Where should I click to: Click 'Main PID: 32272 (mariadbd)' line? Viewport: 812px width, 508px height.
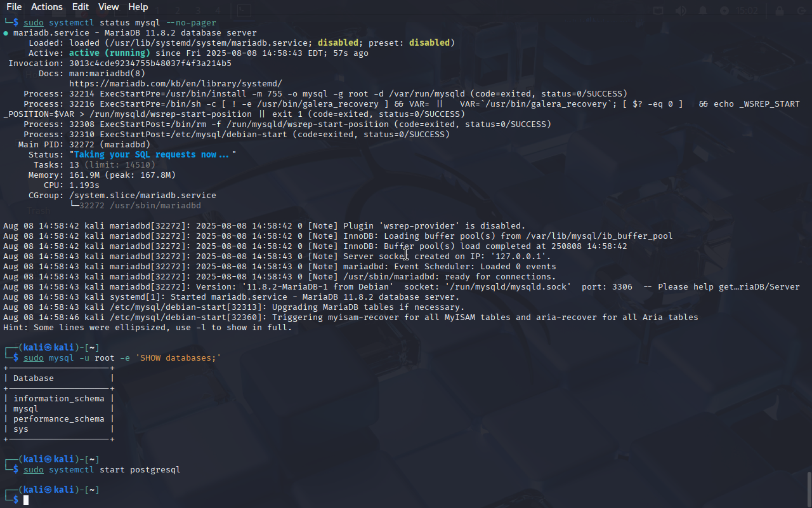coord(84,145)
